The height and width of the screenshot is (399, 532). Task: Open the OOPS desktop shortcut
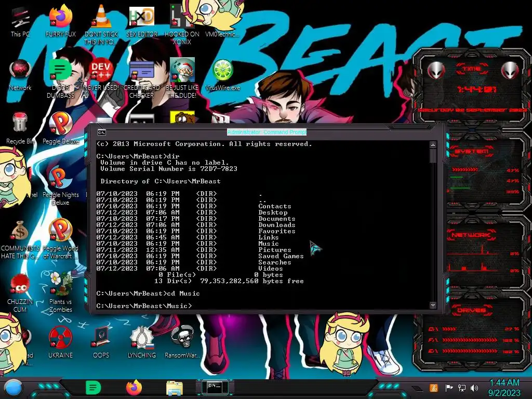click(101, 342)
